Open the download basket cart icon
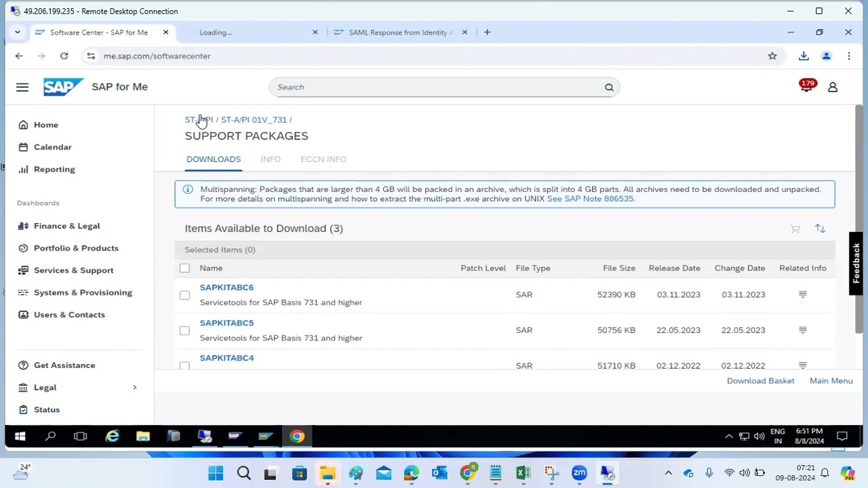Image resolution: width=868 pixels, height=488 pixels. click(795, 228)
